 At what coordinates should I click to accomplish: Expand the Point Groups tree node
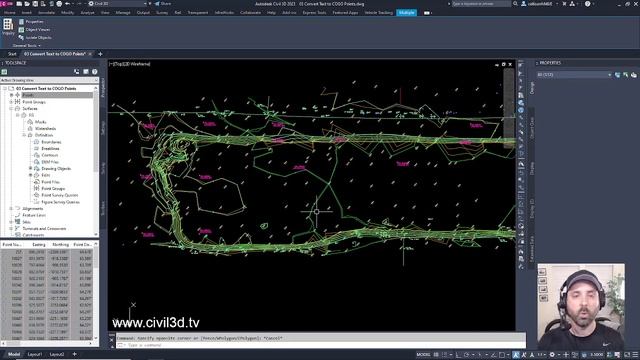11,102
